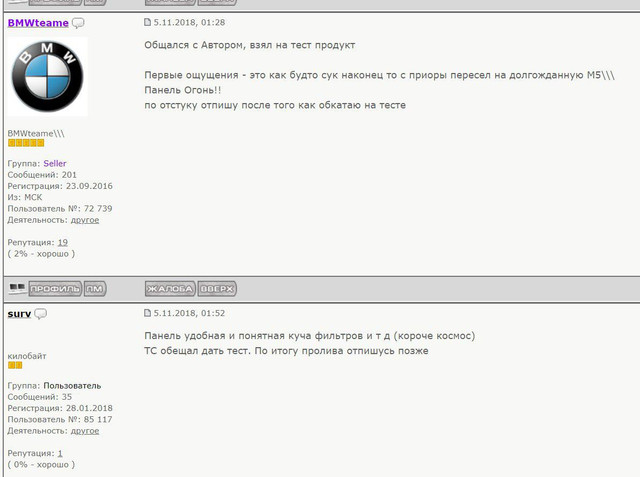Report the post with ЖАЛОБА button
The height and width of the screenshot is (477, 640).
point(170,289)
